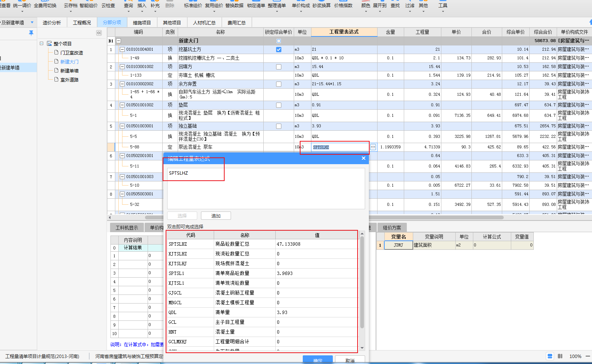Viewport: 592px width, 364px height.
Task: Switch to 费用汇总 tab
Action: coord(237,23)
